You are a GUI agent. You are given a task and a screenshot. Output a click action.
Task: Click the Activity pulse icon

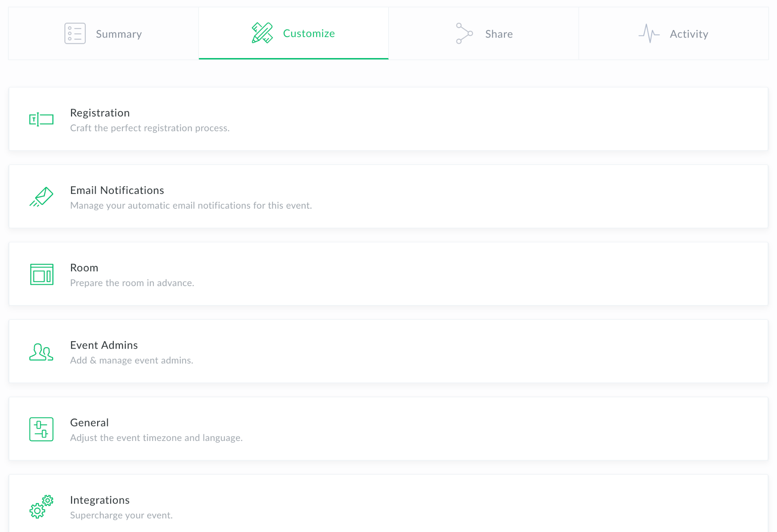[649, 33]
